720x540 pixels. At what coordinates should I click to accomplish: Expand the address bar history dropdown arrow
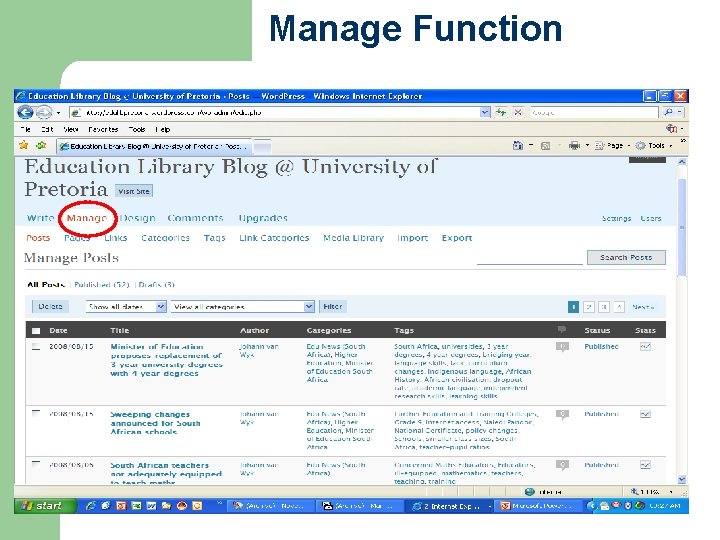(x=485, y=112)
